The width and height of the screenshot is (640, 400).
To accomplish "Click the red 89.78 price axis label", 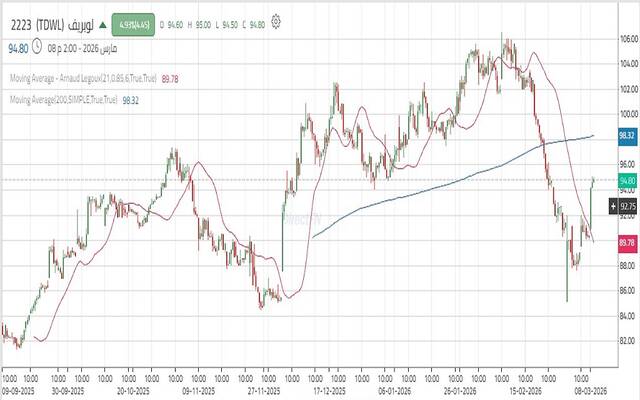I will [x=628, y=241].
